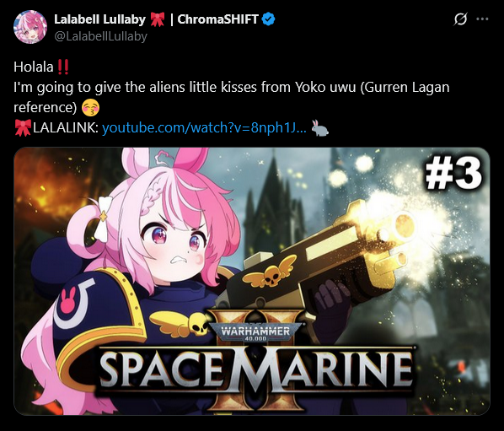Click the ChromaSHIFT text in the name

218,19
